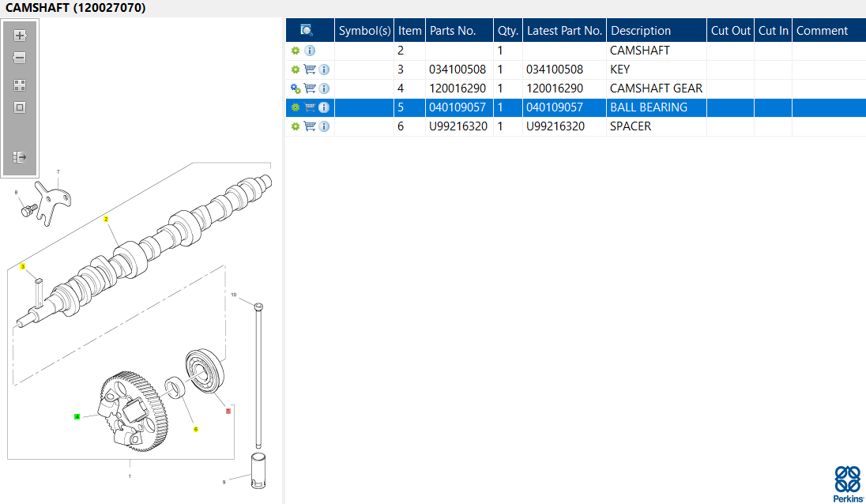Click latest part number 120016290
866x504 pixels.
click(x=555, y=88)
